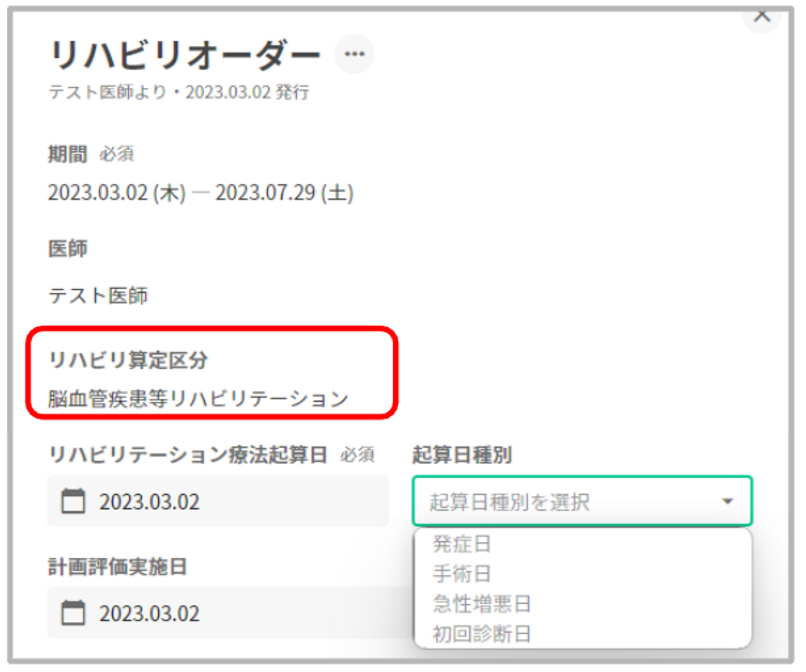Screen dimensions: 806x672
Task: Click calendar icon for 計画評価実施日
Action: coord(73,613)
